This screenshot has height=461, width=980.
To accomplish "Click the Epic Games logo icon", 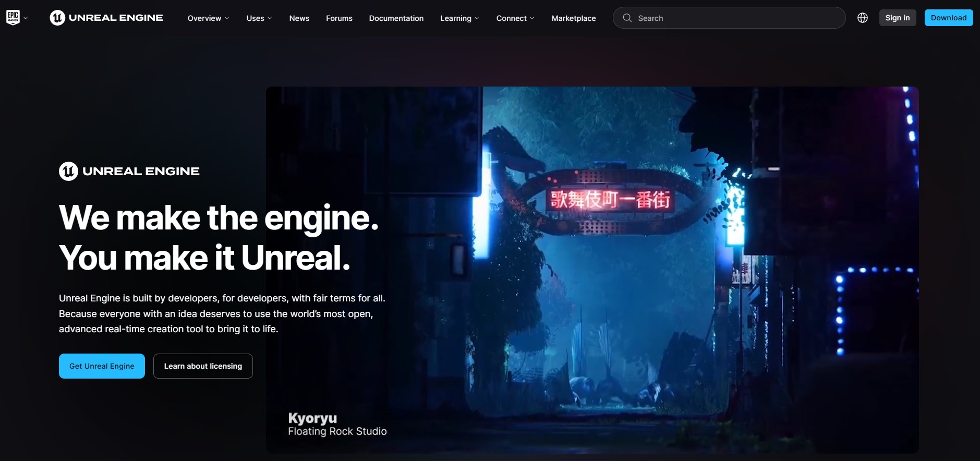I will click(13, 18).
